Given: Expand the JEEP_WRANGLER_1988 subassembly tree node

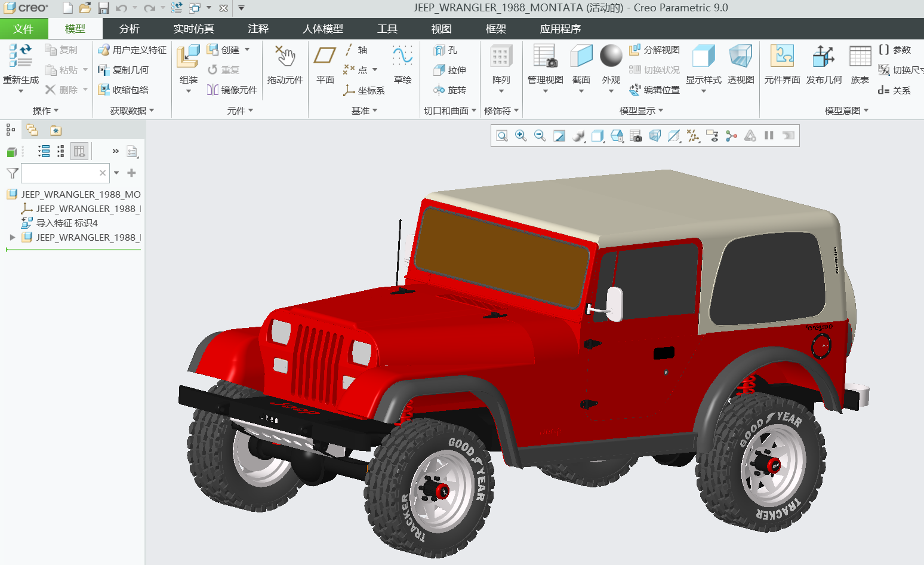Looking at the screenshot, I should point(13,237).
